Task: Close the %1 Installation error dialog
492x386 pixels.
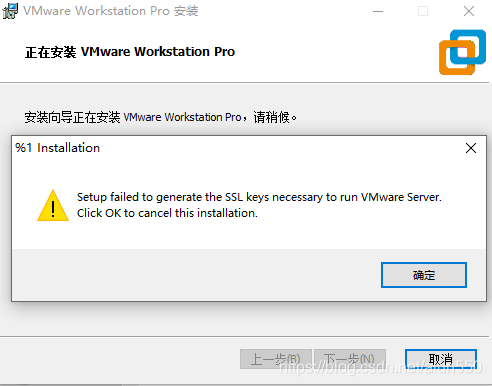Action: 471,148
